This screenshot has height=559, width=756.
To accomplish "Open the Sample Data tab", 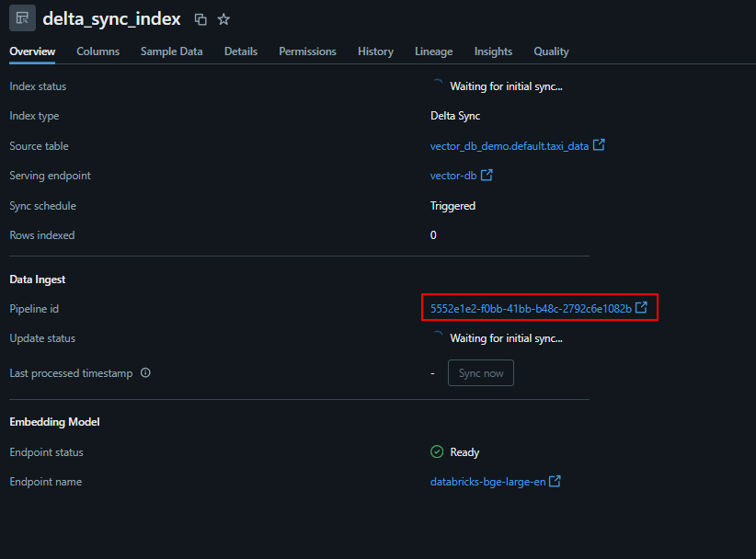I will pos(172,51).
